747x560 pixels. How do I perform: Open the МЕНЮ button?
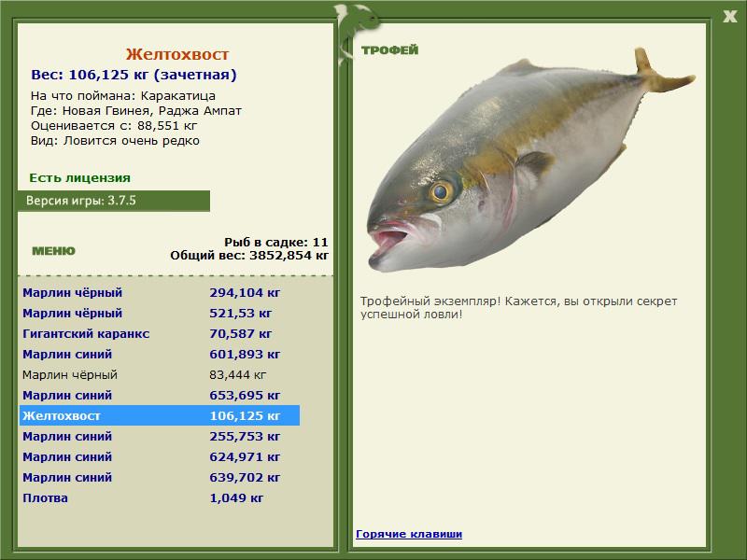53,251
